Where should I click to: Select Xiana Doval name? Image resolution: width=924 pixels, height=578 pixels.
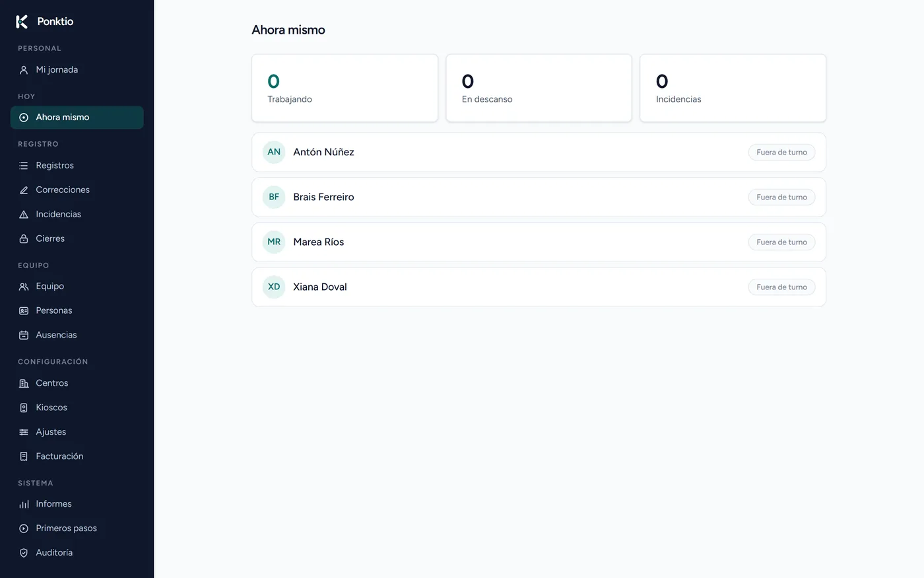coord(320,287)
